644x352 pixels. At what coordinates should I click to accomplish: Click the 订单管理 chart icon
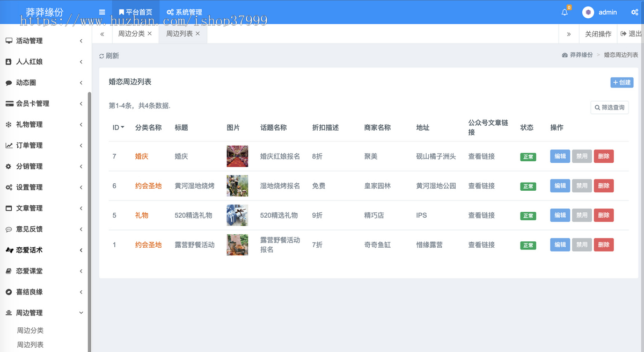pos(9,146)
